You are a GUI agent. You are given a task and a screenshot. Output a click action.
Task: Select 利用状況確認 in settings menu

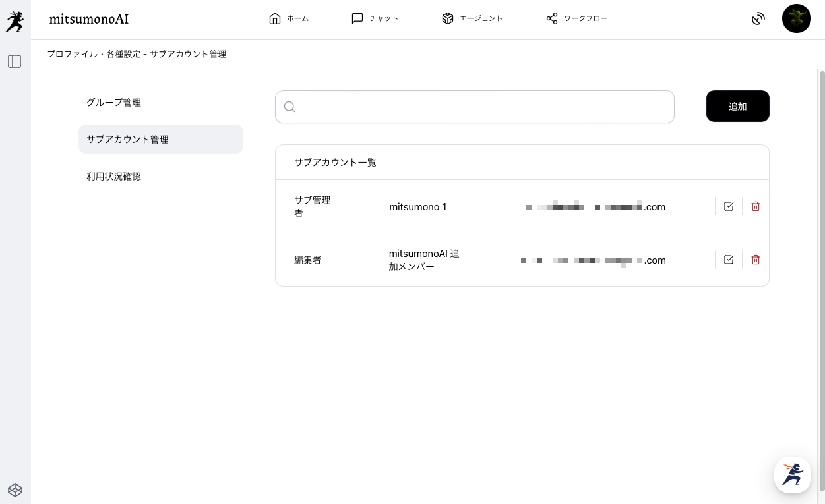point(113,176)
